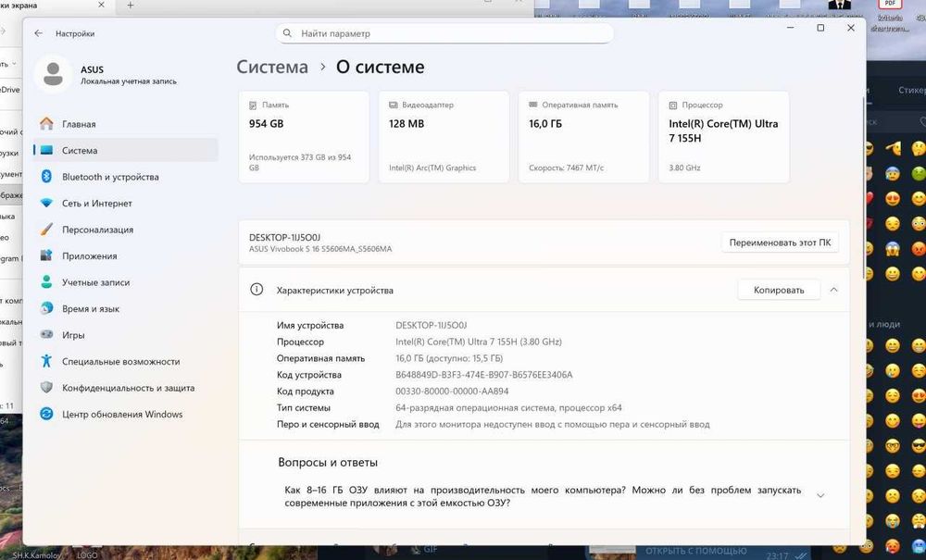Click the Система monitor icon

(x=46, y=151)
